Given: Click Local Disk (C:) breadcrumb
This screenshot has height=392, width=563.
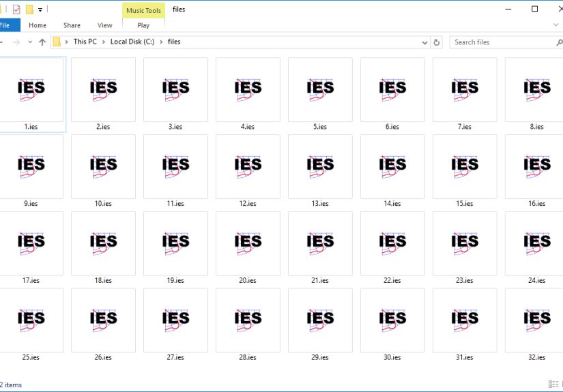Looking at the screenshot, I should click(x=132, y=42).
